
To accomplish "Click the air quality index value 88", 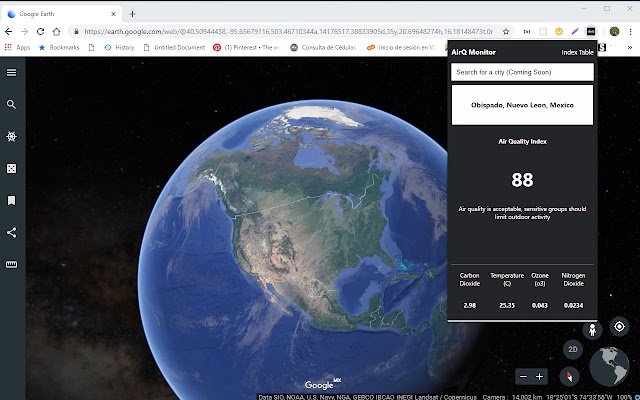I will (x=522, y=180).
